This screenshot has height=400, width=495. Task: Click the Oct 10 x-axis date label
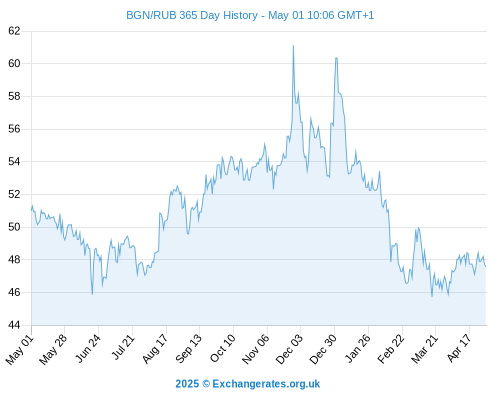222,348
